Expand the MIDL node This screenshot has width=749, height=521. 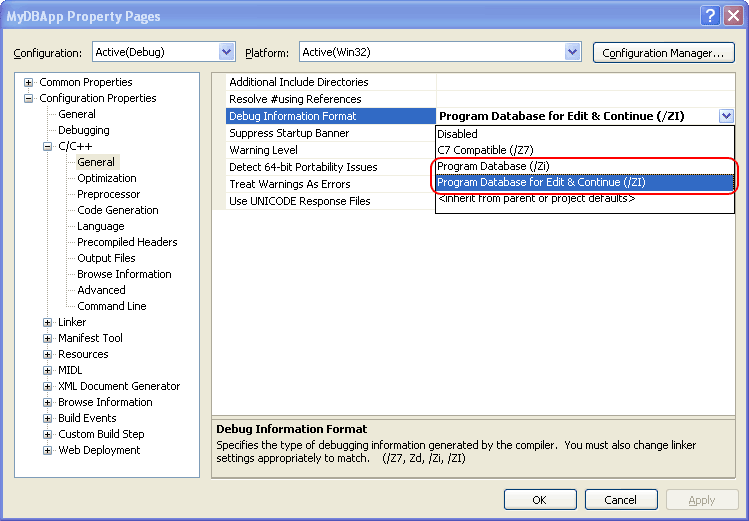(x=47, y=370)
